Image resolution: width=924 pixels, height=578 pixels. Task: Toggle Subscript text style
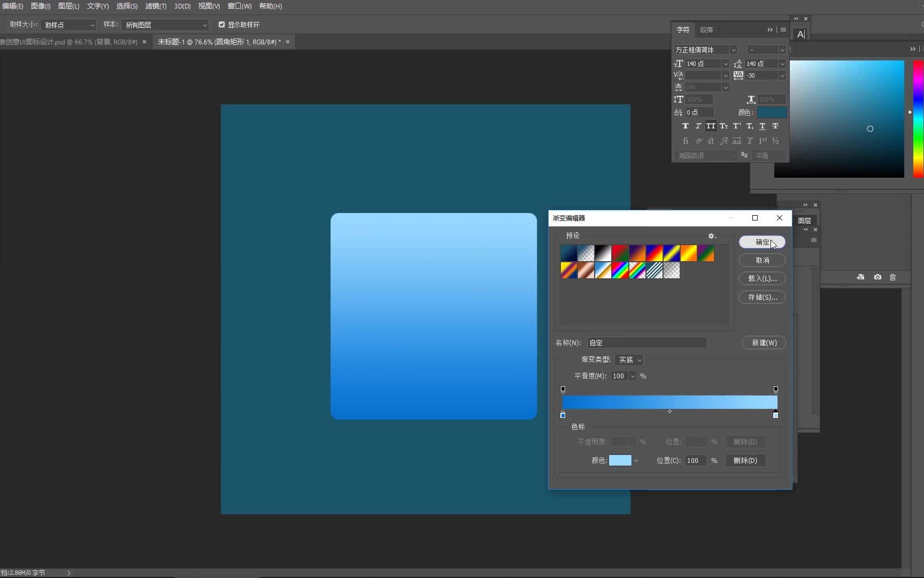click(750, 126)
